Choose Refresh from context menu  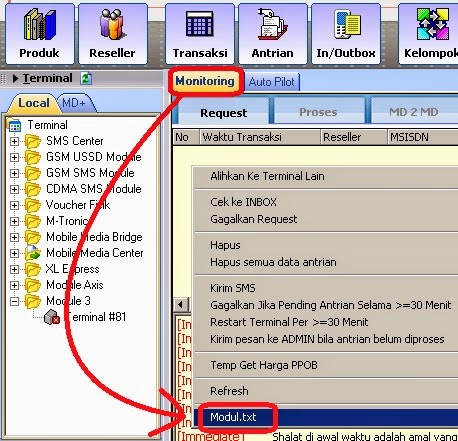pos(326,391)
